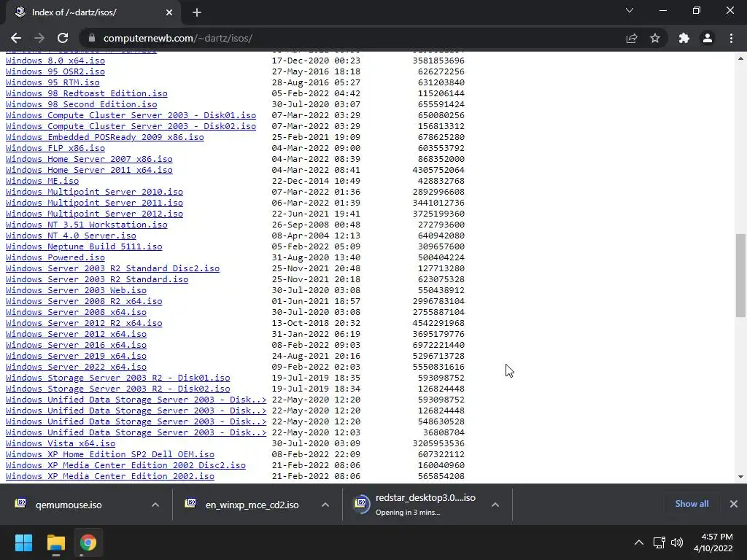View site security lock info
The image size is (747, 560).
92,38
